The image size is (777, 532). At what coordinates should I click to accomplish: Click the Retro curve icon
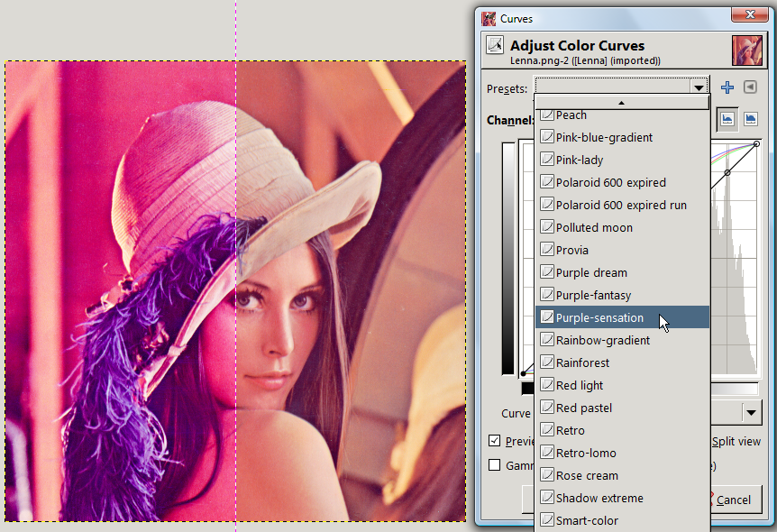(x=547, y=429)
